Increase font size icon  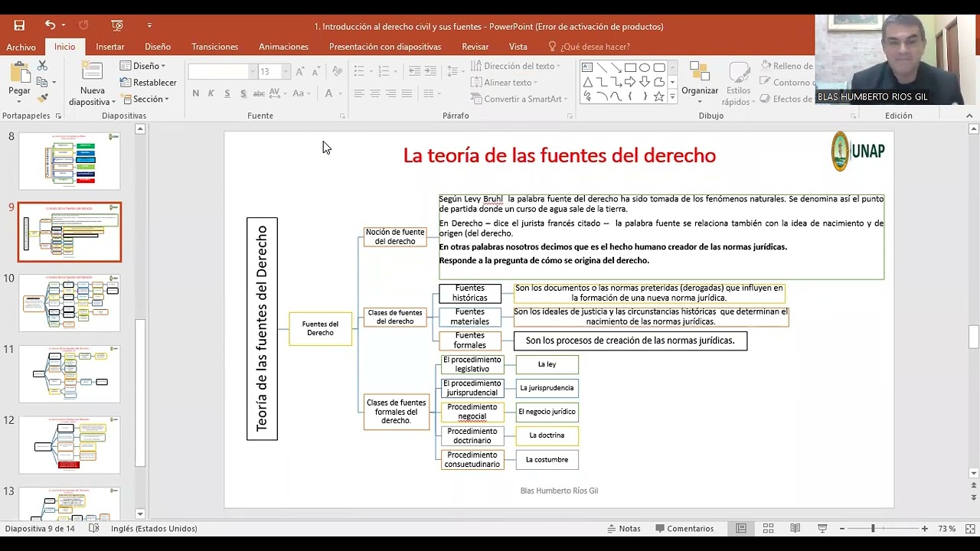[x=301, y=71]
